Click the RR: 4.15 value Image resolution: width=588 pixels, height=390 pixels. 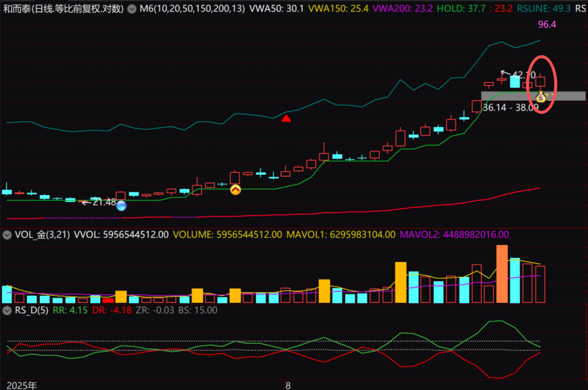[70, 310]
